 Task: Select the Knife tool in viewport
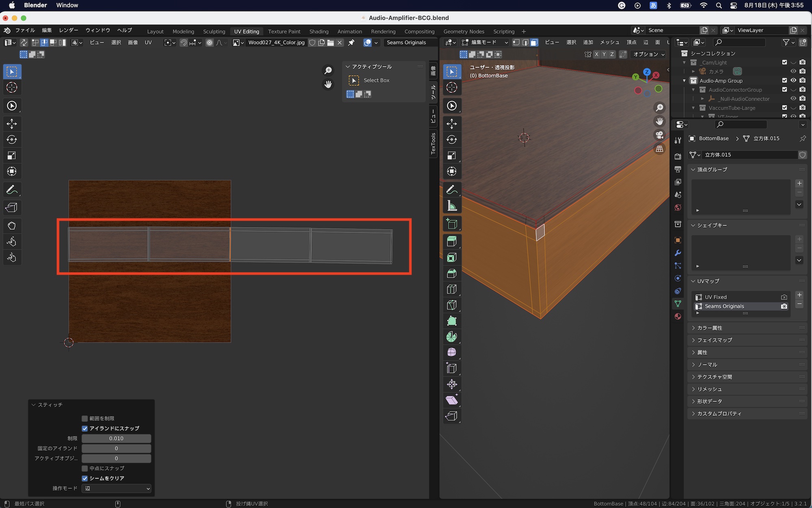[451, 305]
